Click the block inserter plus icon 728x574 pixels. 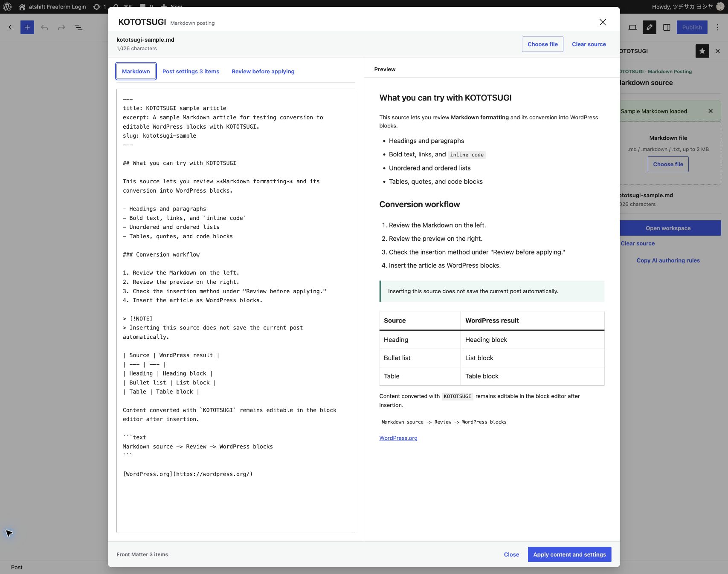pyautogui.click(x=27, y=27)
